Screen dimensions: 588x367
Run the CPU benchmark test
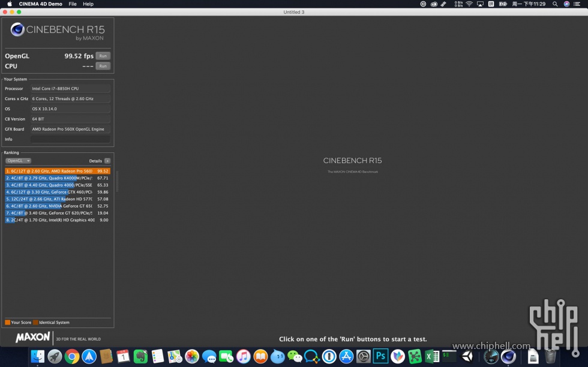[x=103, y=66]
